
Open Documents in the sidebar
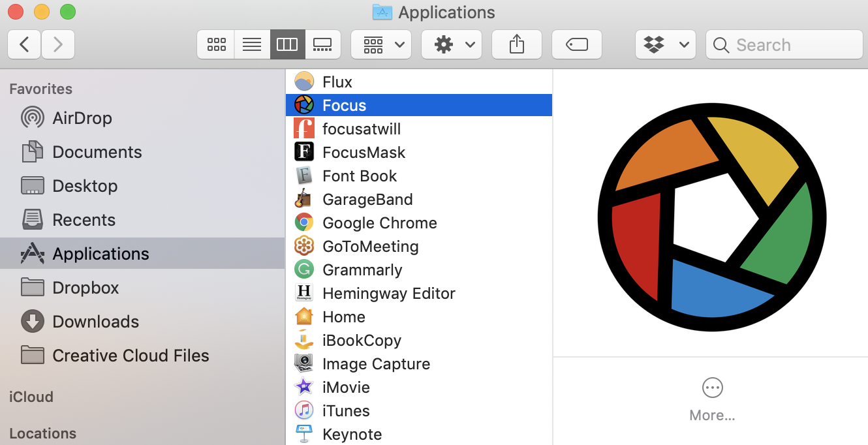pos(142,152)
